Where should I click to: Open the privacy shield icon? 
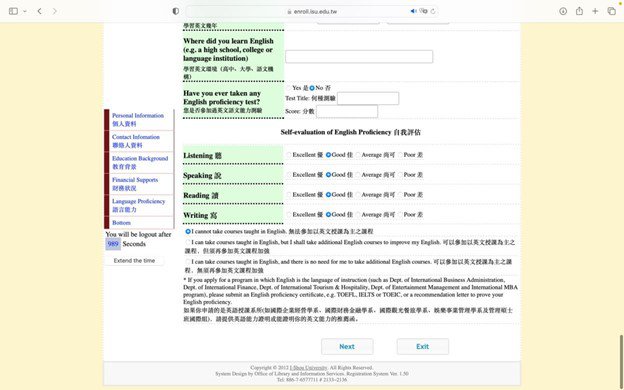(x=176, y=11)
